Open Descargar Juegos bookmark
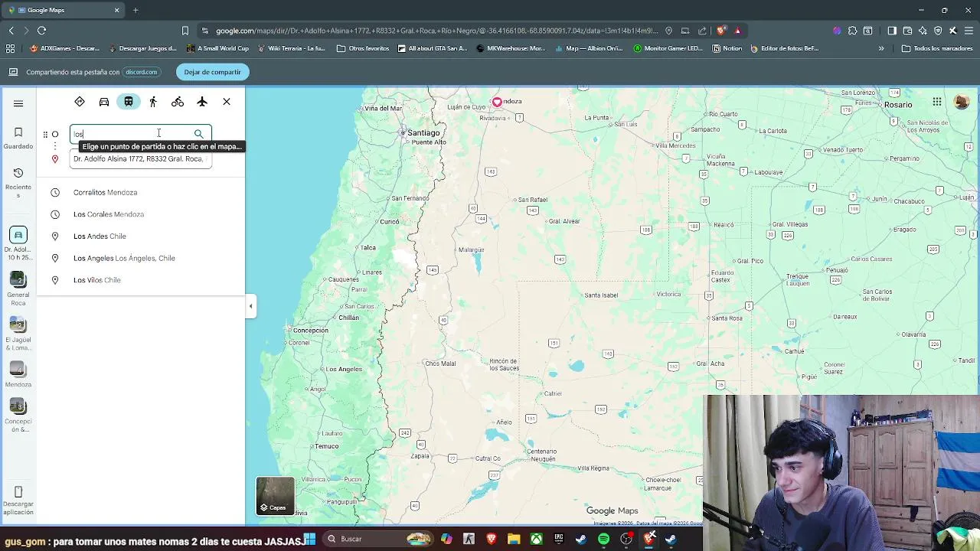 (142, 48)
